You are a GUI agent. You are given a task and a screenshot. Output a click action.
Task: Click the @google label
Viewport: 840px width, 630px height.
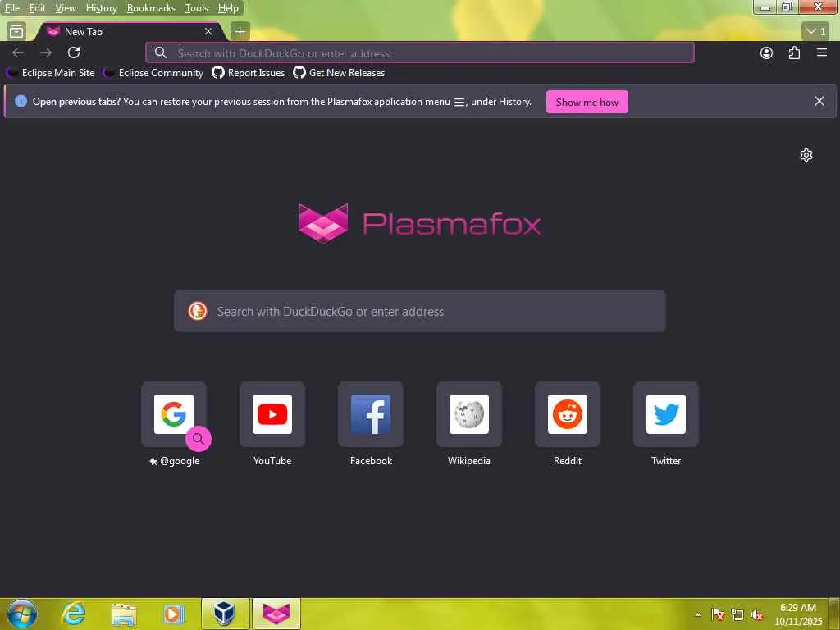click(x=180, y=461)
